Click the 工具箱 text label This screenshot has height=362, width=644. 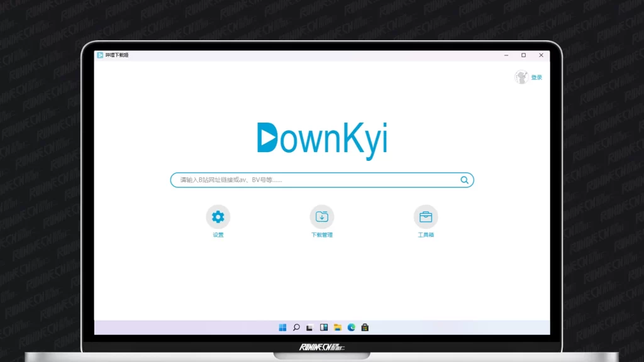(426, 235)
